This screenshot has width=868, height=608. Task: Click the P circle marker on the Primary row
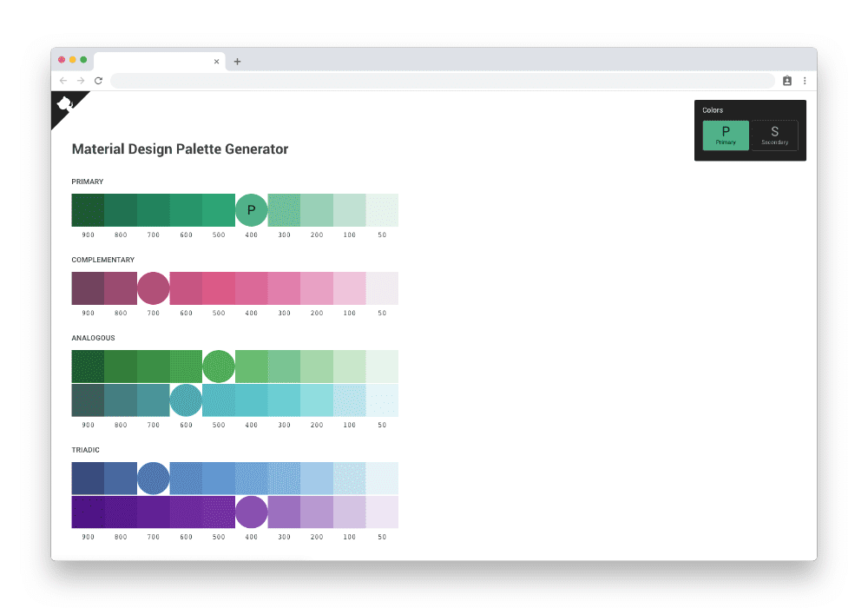coord(251,209)
